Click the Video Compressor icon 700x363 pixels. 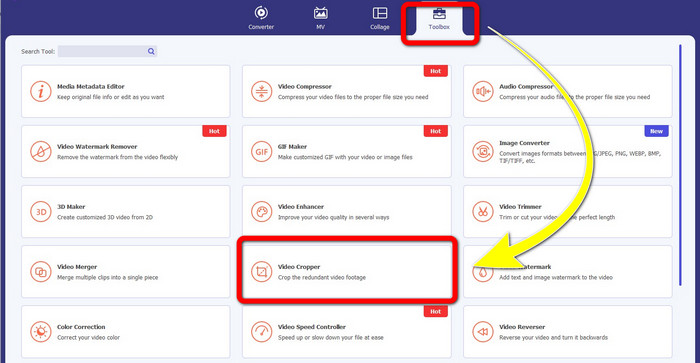(262, 92)
